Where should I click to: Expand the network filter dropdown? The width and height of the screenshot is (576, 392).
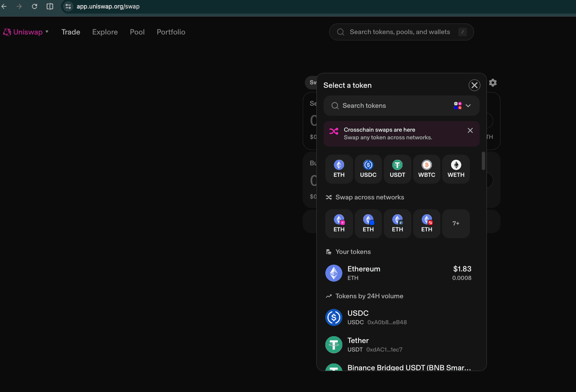tap(462, 106)
